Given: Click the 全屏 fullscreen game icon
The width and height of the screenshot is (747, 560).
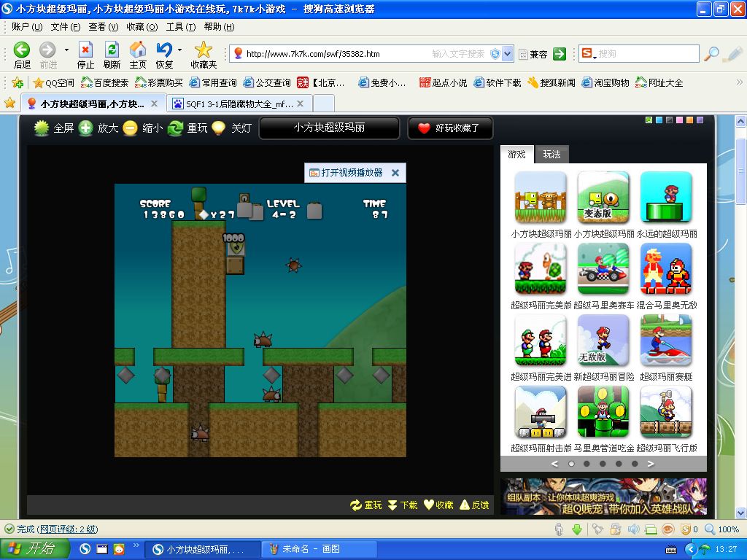Looking at the screenshot, I should click(42, 128).
